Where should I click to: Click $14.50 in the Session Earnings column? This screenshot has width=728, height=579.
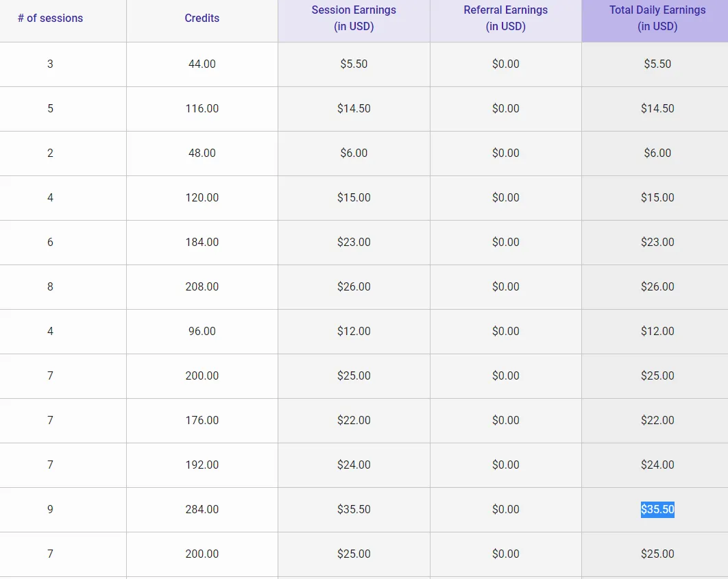tap(354, 108)
